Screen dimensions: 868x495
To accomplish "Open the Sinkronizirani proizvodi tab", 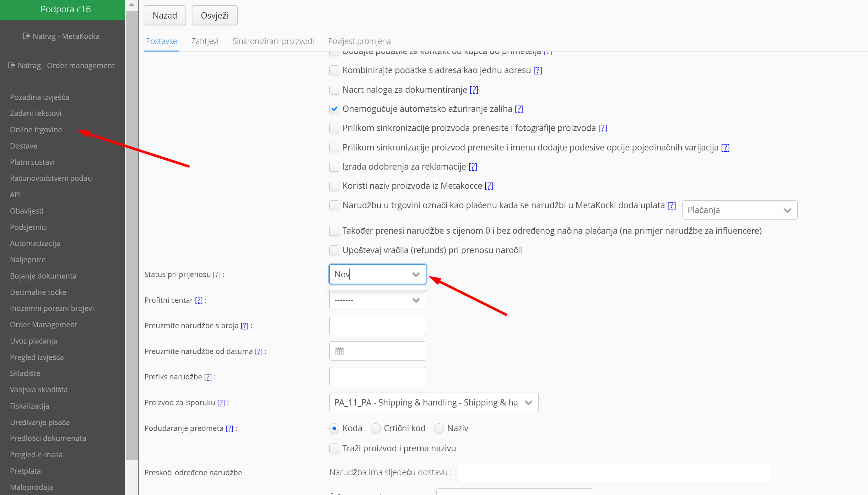I will (x=273, y=41).
